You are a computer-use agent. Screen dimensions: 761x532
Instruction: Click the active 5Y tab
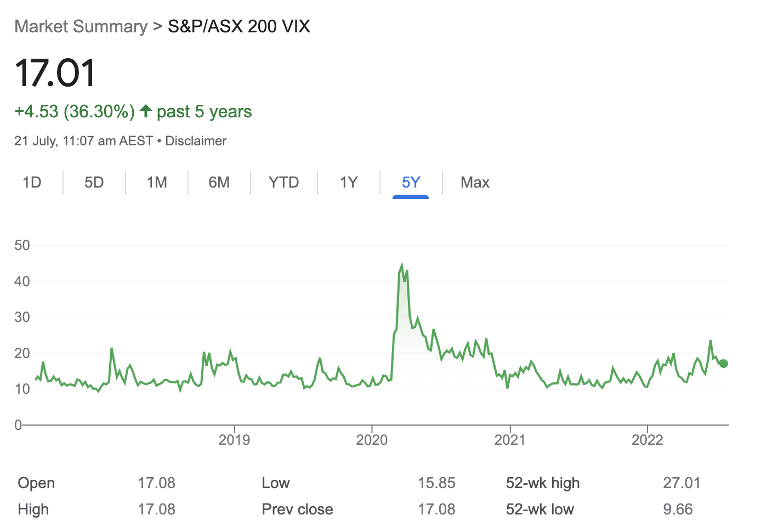click(x=411, y=182)
